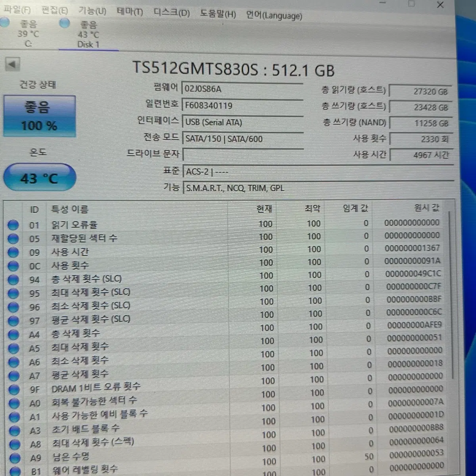Click status icon for 94 총 삭제 횟수 (SLC)
Screen dimensions: 476x476
[13, 280]
